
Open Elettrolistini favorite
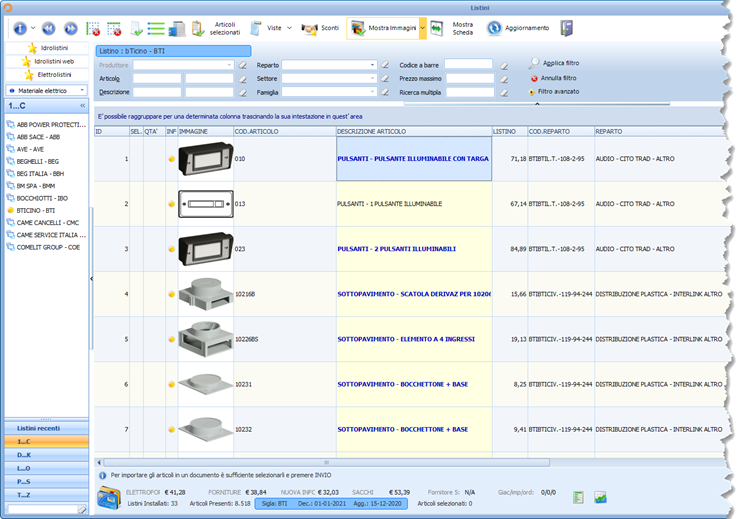[48, 75]
